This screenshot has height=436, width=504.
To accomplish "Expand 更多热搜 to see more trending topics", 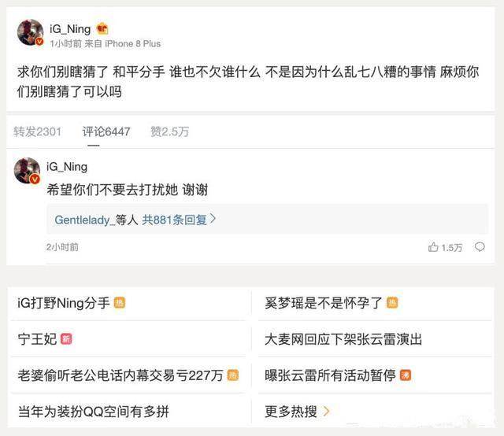I will click(297, 411).
